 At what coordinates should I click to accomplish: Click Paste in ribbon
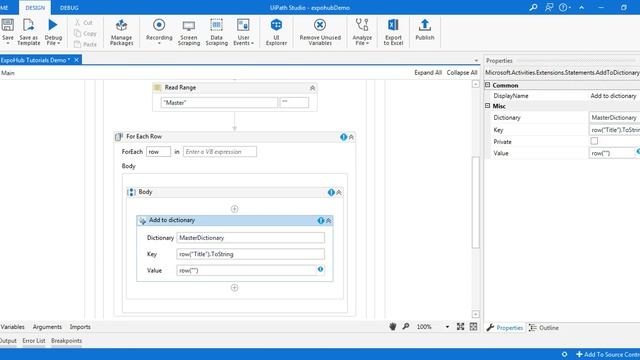(85, 44)
